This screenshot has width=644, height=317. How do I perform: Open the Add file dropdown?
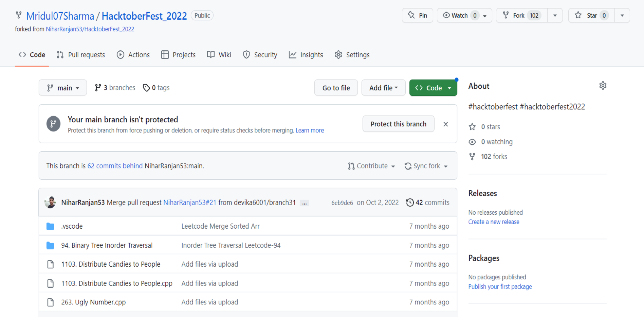pyautogui.click(x=384, y=88)
